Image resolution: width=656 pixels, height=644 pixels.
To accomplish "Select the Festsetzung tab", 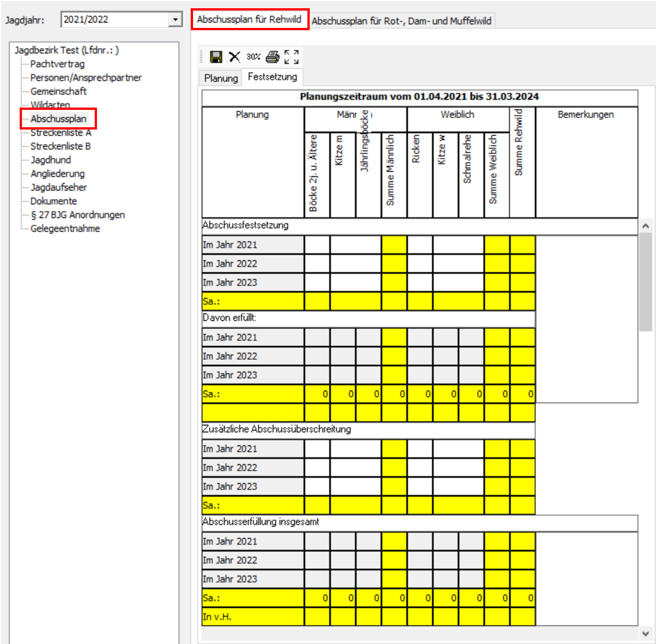I will tap(272, 77).
